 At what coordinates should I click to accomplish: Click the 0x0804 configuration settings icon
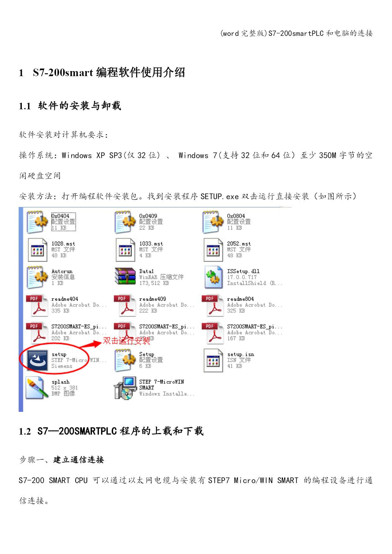coord(213,222)
